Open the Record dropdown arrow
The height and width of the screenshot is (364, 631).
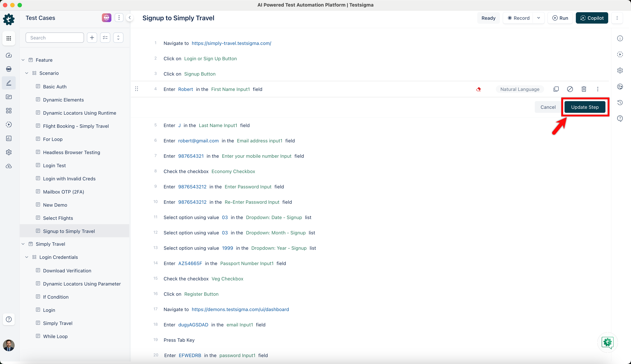click(538, 18)
